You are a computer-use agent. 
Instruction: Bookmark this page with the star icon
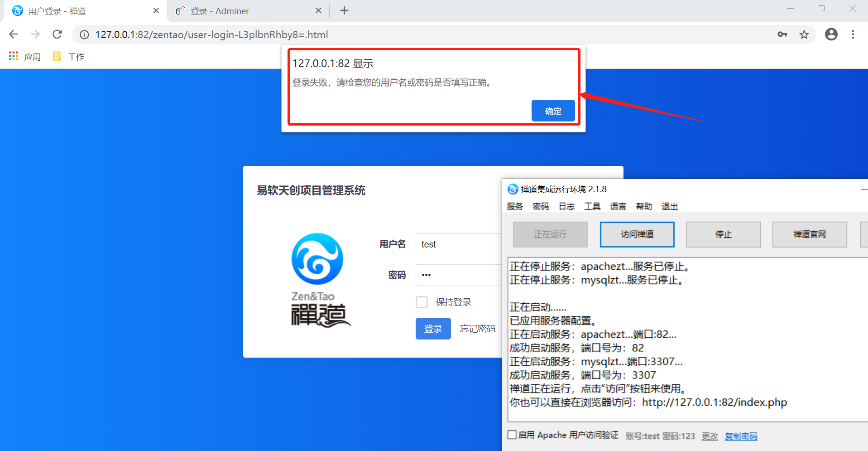coord(804,34)
